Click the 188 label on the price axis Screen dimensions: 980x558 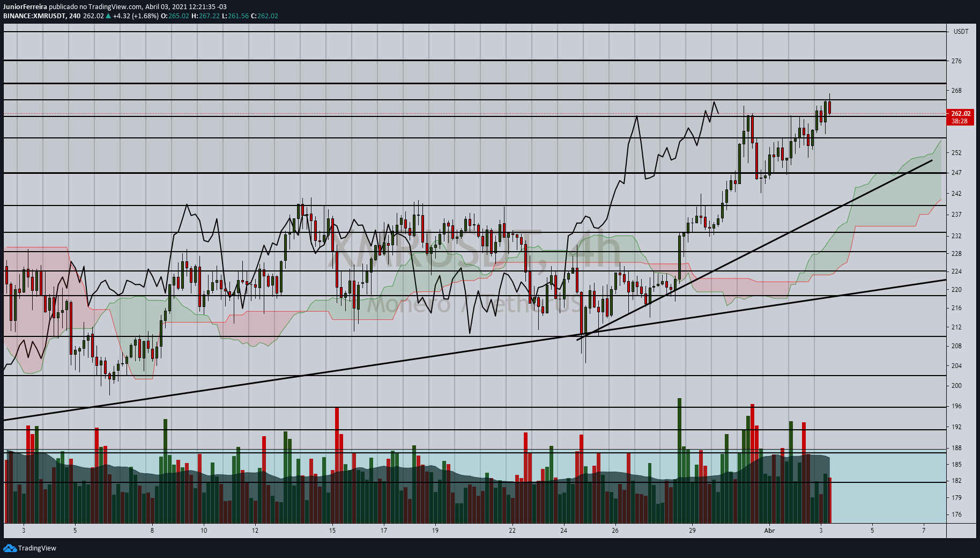click(956, 448)
